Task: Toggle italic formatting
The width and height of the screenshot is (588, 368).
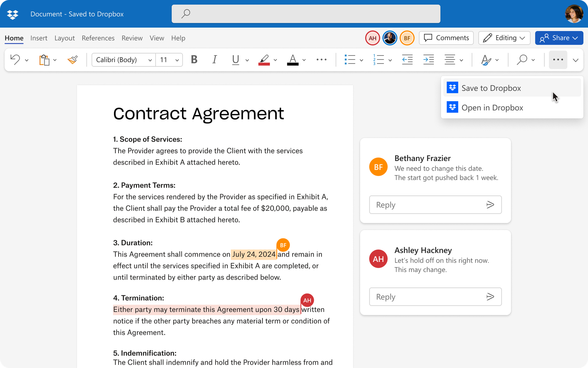Action: (x=214, y=60)
